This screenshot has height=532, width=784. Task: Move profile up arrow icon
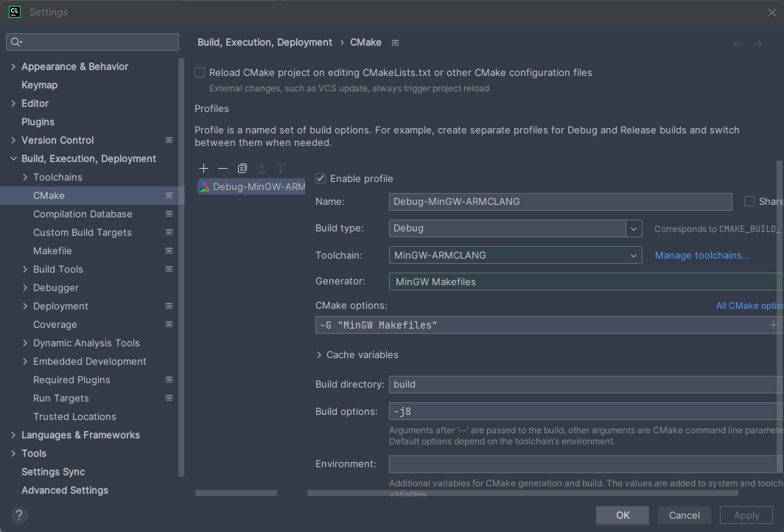(x=262, y=169)
